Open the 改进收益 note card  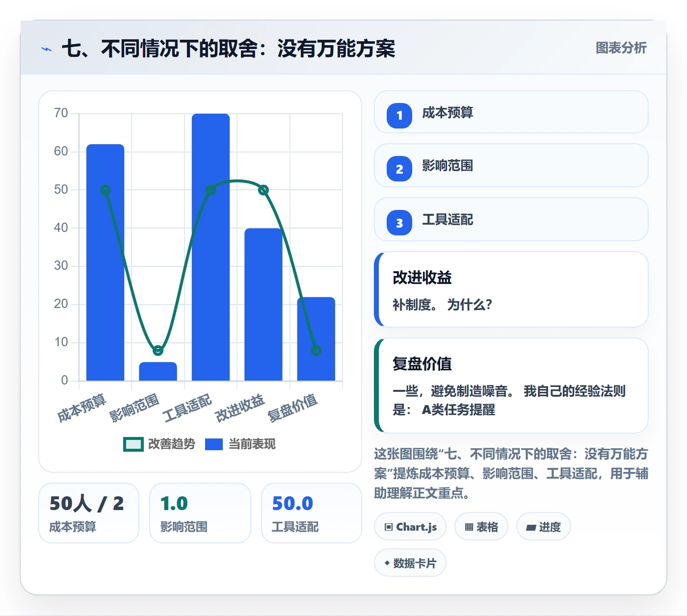pos(511,289)
